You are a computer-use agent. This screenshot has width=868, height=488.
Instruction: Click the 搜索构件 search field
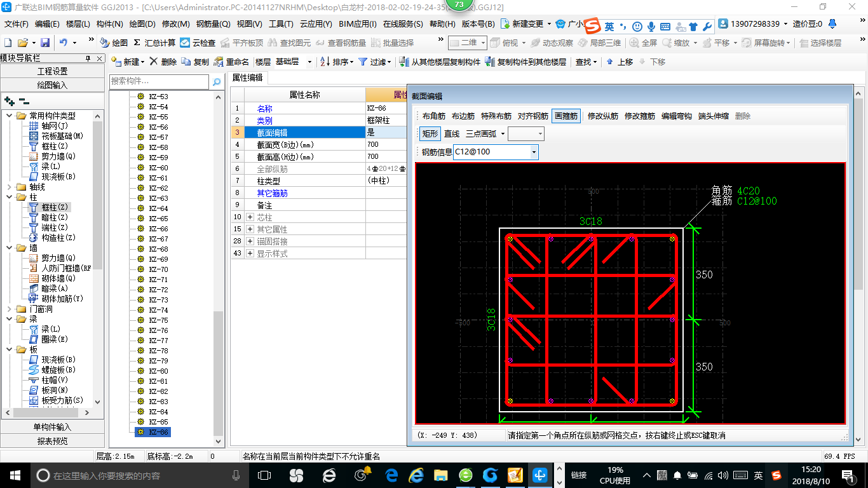[159, 81]
